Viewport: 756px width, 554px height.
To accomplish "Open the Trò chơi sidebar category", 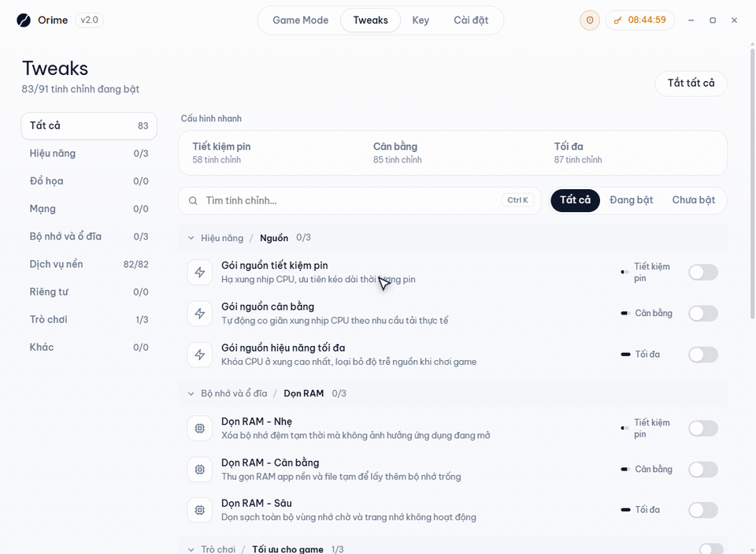I will point(89,319).
